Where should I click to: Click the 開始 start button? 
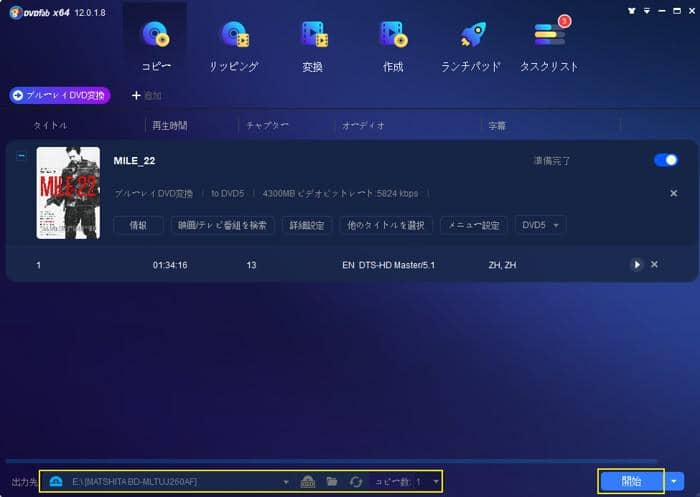[x=631, y=481]
